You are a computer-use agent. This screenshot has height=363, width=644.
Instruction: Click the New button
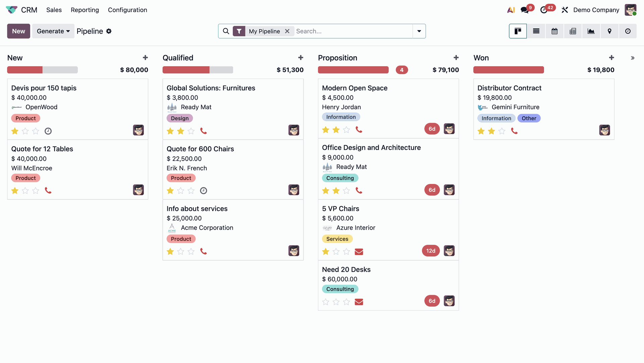click(x=18, y=31)
